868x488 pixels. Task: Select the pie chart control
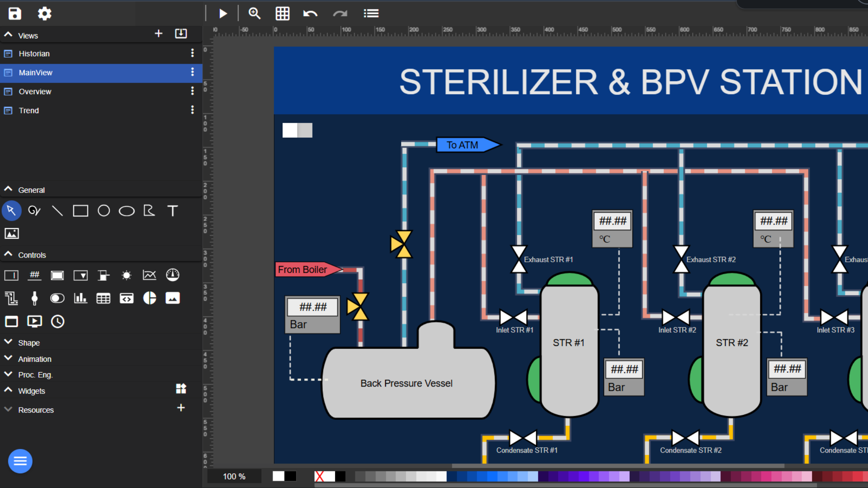pyautogui.click(x=149, y=298)
